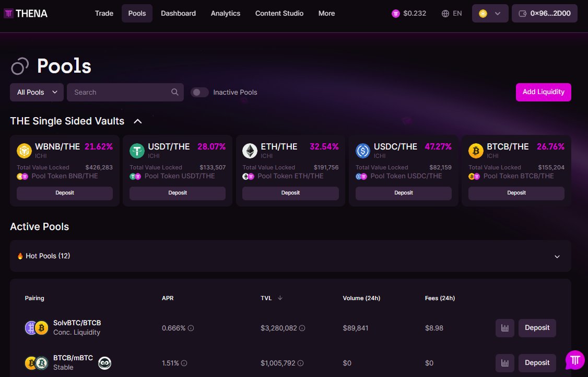Click the Pool Token ETH/THE pair icon
The width and height of the screenshot is (588, 377).
tap(248, 177)
